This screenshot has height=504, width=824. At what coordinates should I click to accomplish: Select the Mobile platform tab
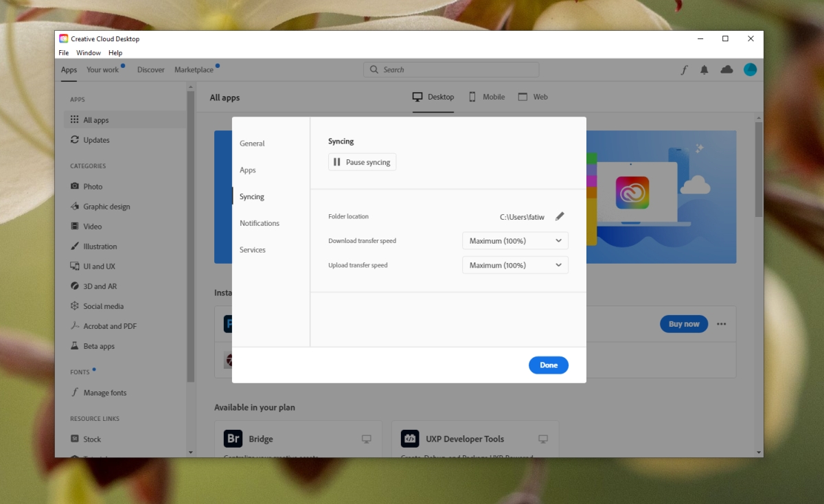coord(486,97)
